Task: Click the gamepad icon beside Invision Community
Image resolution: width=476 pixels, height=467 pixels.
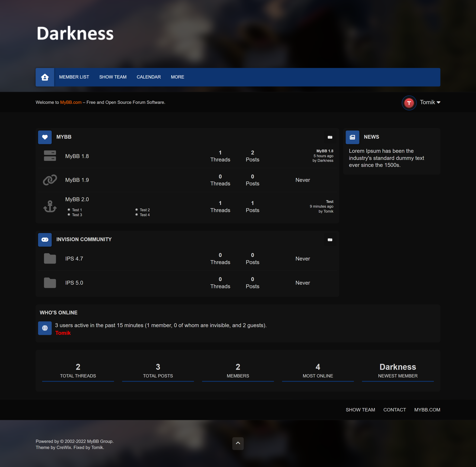Action: coord(45,240)
